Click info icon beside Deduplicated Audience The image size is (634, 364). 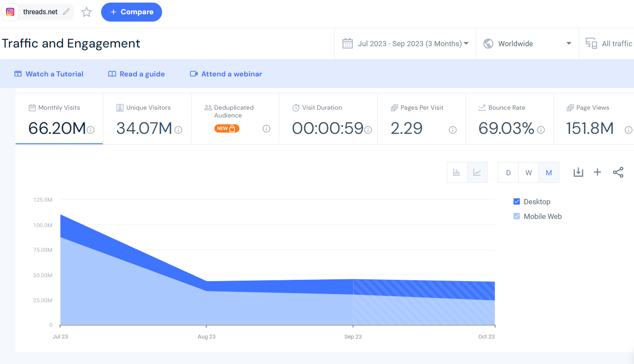[266, 129]
